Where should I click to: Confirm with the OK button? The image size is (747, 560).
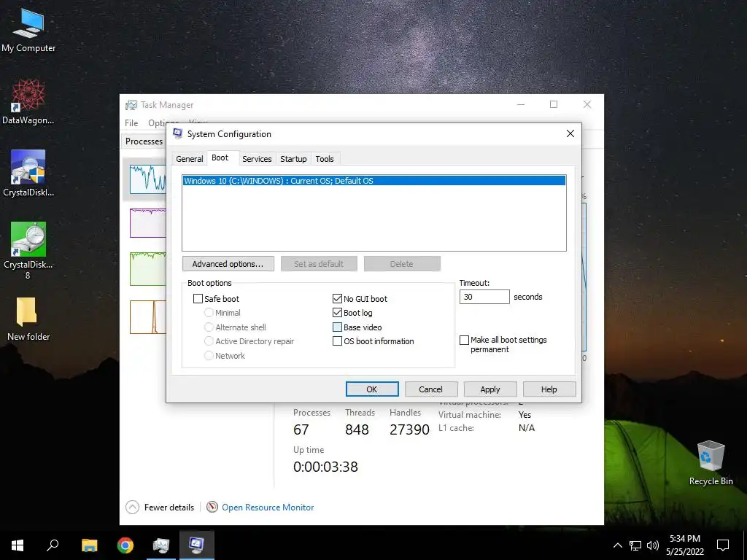(x=372, y=389)
